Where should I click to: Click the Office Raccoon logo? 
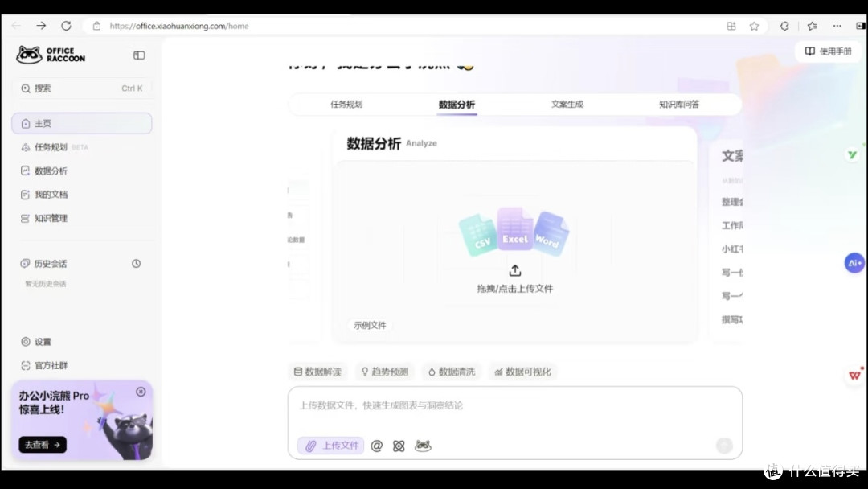coord(51,55)
